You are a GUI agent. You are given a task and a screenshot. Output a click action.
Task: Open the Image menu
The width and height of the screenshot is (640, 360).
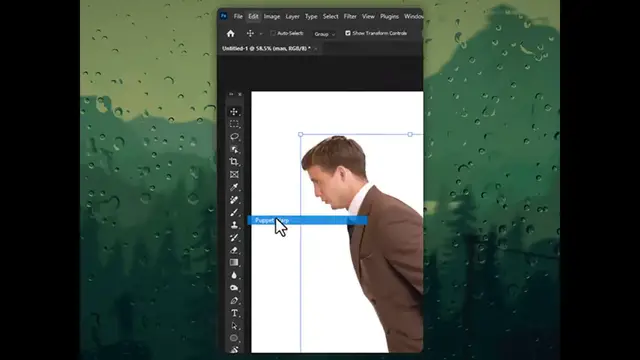coord(272,17)
